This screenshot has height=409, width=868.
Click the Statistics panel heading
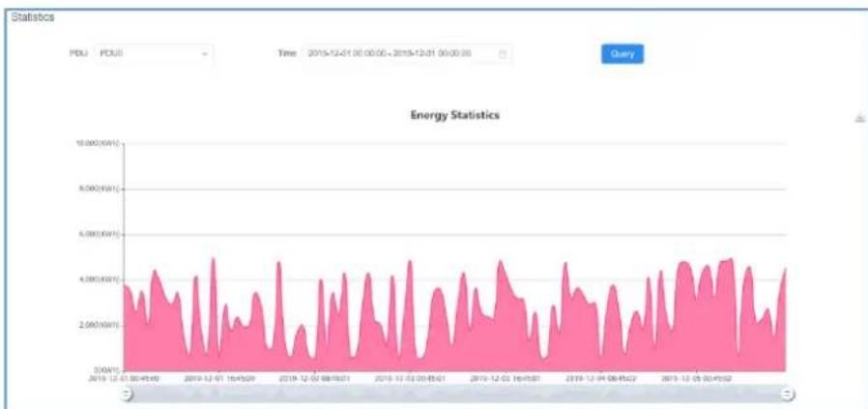(32, 17)
